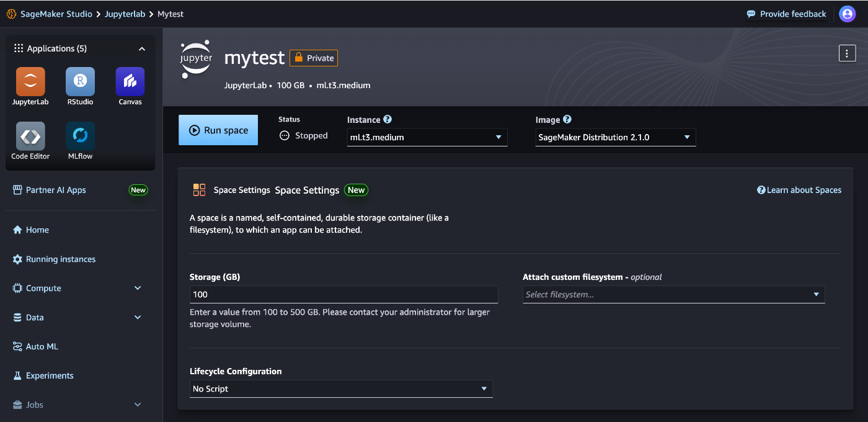Click the Compute chip icon

coord(17,288)
